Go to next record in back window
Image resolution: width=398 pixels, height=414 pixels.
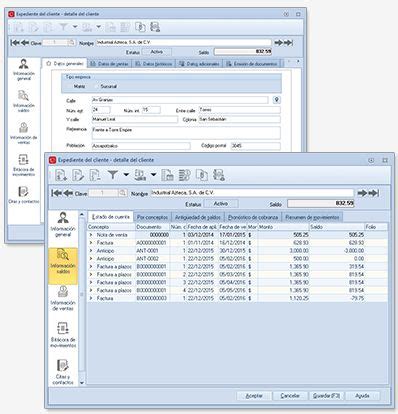(x=278, y=43)
